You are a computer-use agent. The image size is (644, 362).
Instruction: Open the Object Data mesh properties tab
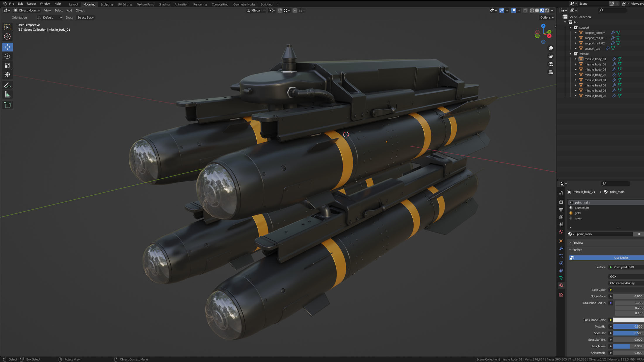[561, 278]
